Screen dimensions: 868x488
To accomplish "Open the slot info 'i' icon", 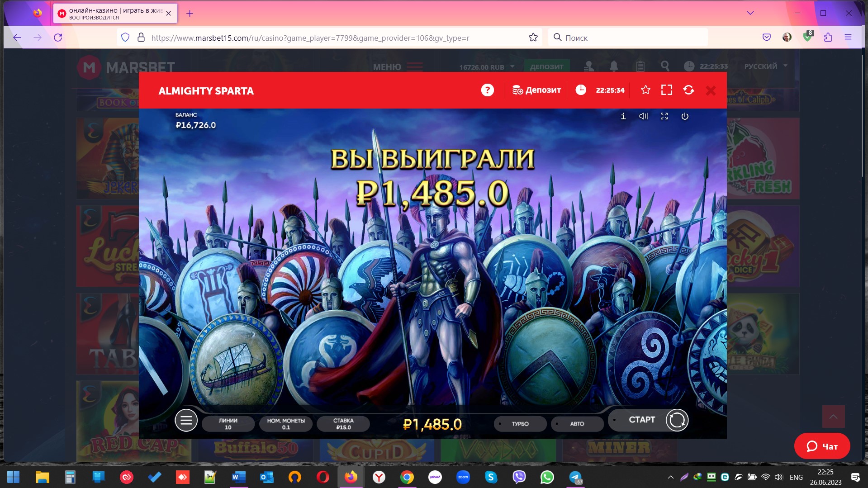I will (623, 116).
